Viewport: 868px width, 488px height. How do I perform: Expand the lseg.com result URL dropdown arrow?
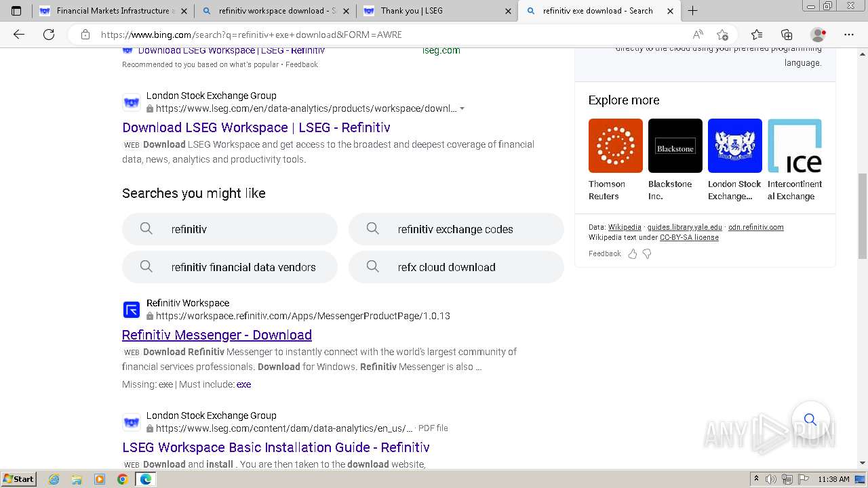tap(462, 108)
